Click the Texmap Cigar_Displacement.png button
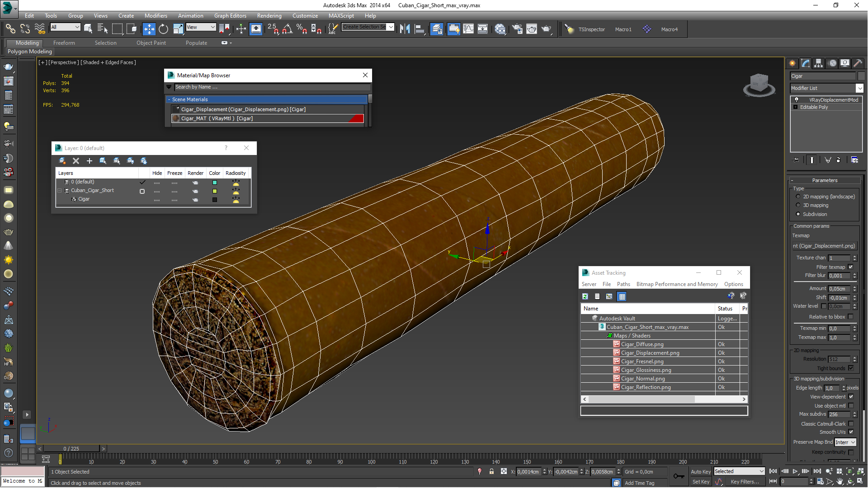The height and width of the screenshot is (488, 868). pyautogui.click(x=824, y=246)
